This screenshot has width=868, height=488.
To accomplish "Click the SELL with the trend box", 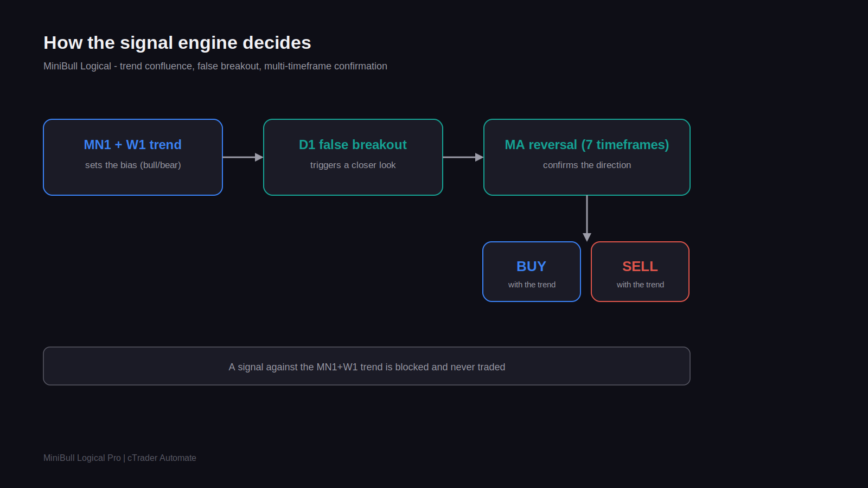I will tap(640, 272).
